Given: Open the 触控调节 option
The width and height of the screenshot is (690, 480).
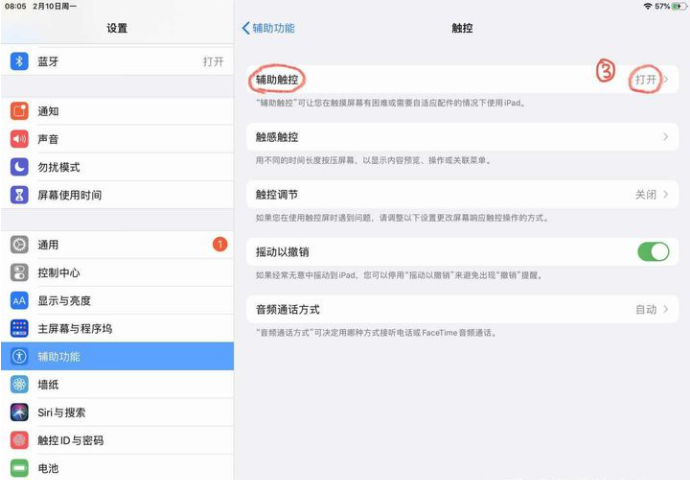Looking at the screenshot, I should [x=462, y=194].
